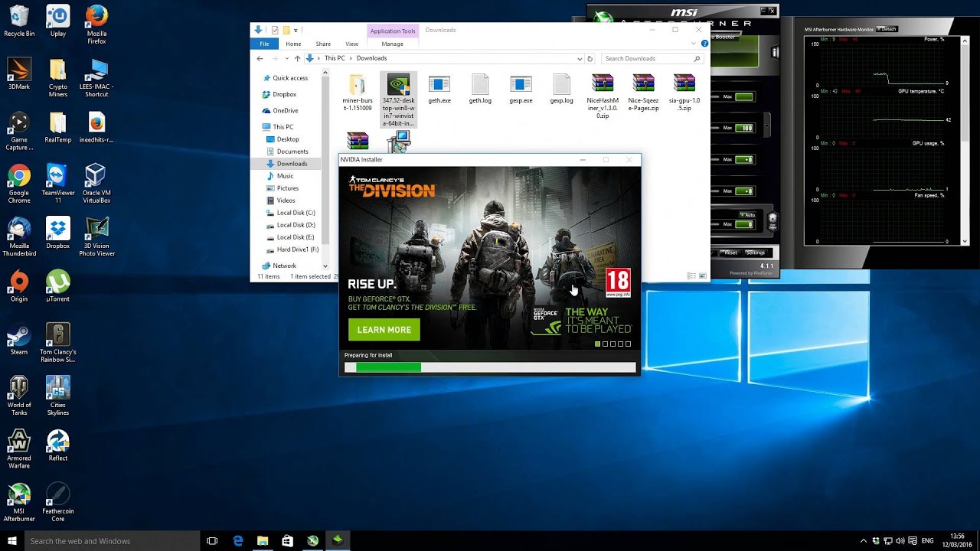Show hidden system tray icons
The height and width of the screenshot is (551, 980).
(x=864, y=541)
